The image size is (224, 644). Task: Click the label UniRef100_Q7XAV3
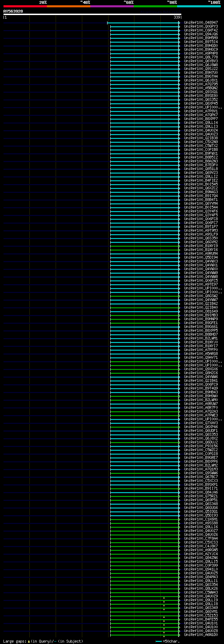pyautogui.click(x=201, y=423)
